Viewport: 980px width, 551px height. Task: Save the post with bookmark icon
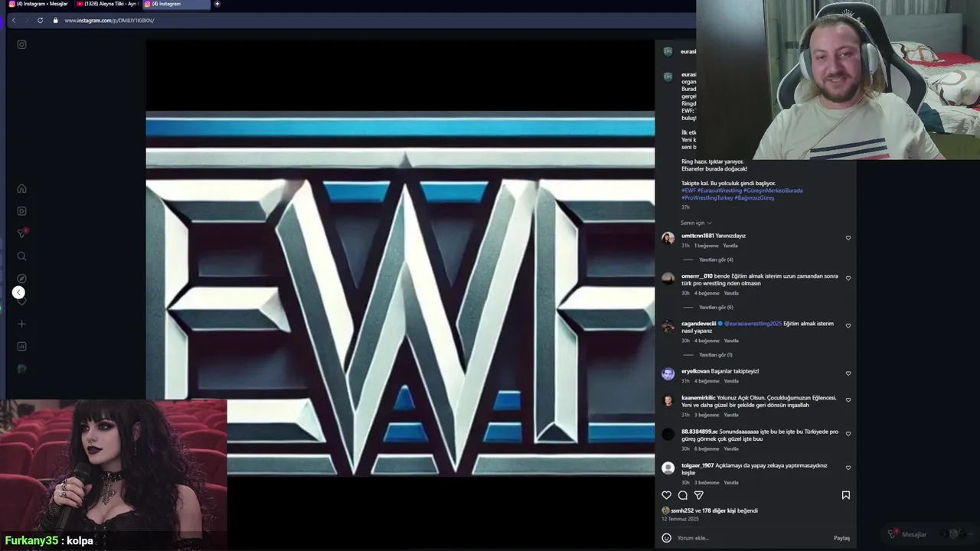pyautogui.click(x=846, y=495)
